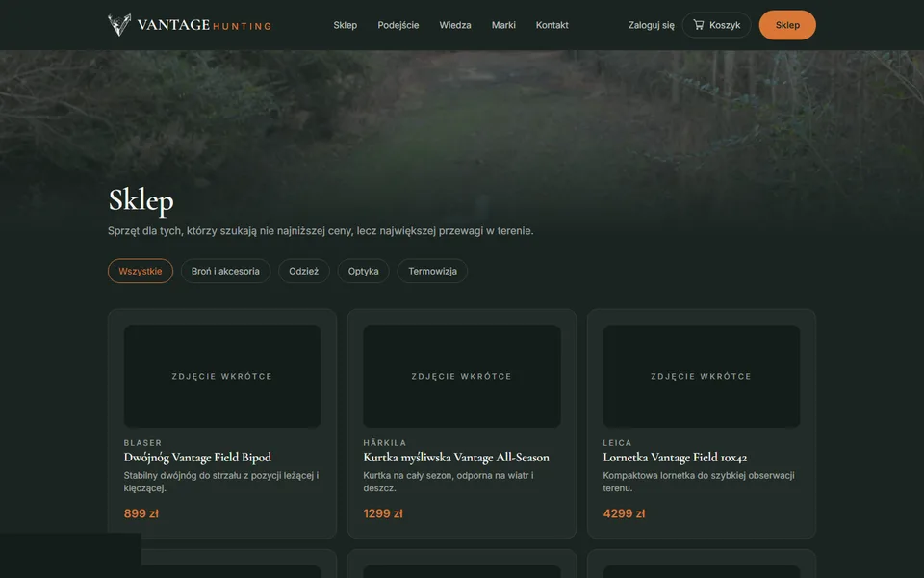Click the cart icon beside Koszyk
924x578 pixels.
[699, 25]
